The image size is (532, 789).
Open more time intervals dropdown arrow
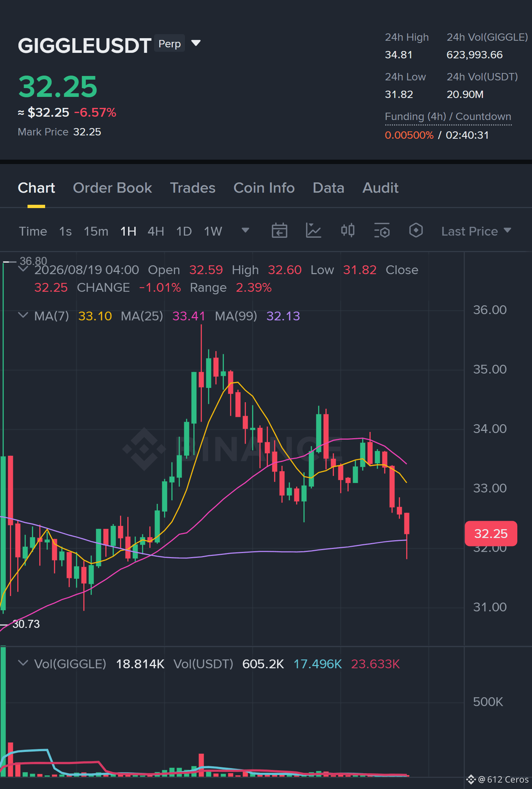coord(245,230)
